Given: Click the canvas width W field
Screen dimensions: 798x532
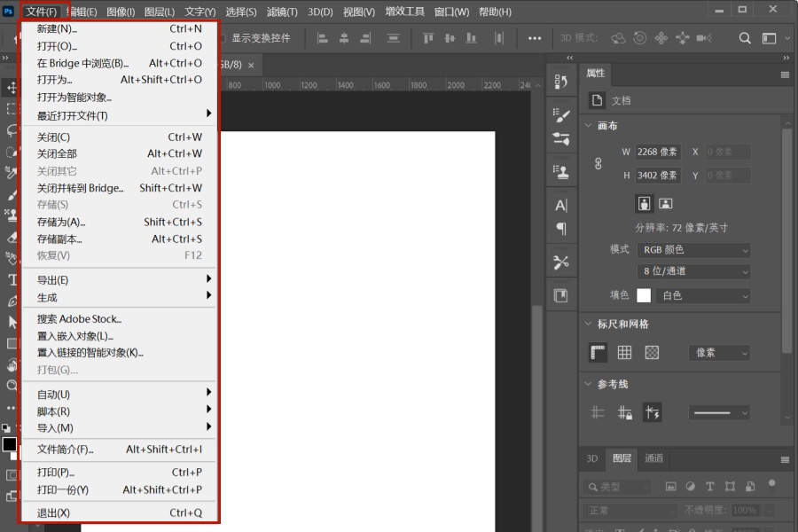Looking at the screenshot, I should 658,152.
